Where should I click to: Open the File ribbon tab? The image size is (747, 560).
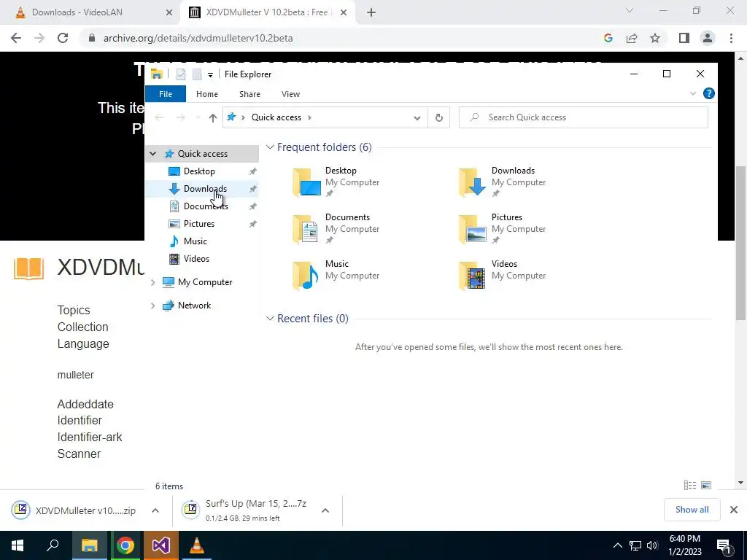166,94
